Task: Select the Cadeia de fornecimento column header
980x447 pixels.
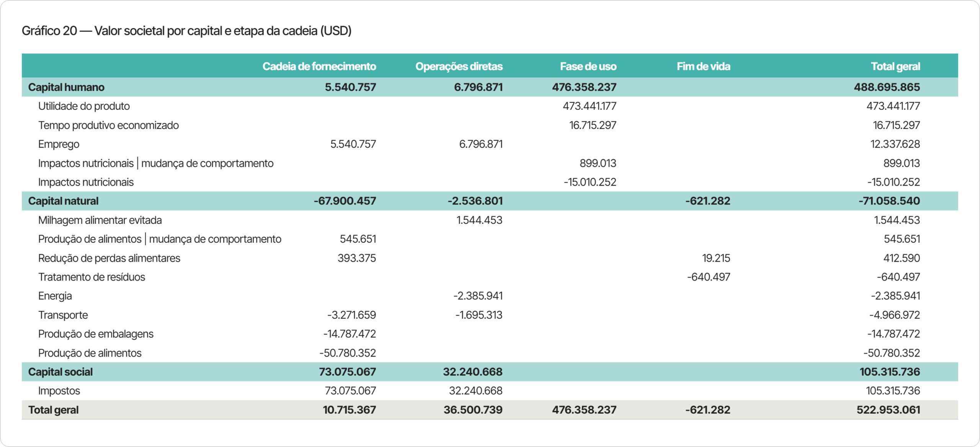Action: 319,67
